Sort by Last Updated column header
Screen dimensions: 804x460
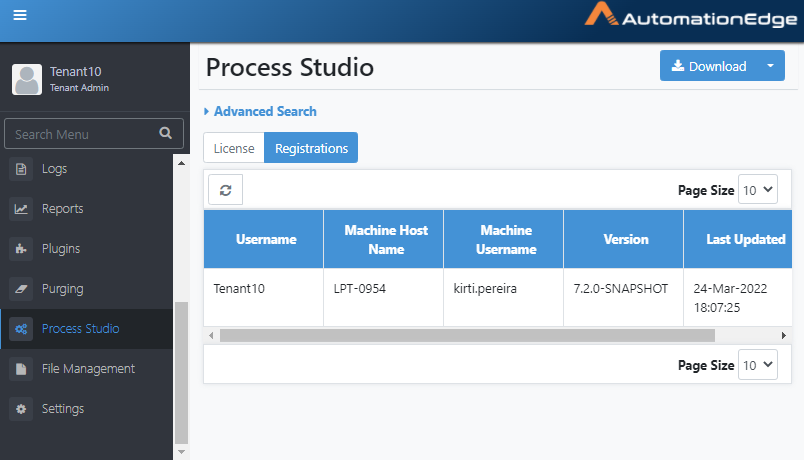[x=738, y=239]
